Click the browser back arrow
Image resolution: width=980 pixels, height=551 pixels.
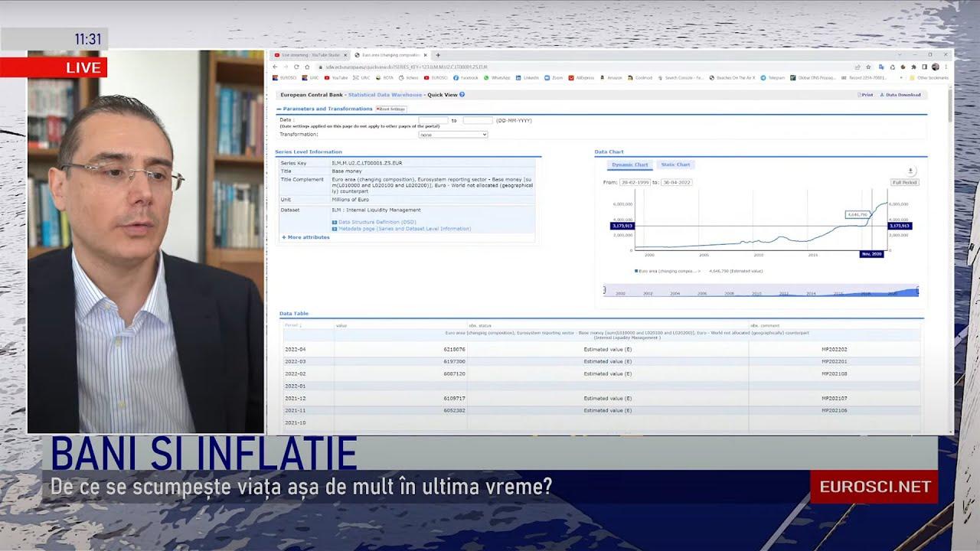tap(276, 67)
